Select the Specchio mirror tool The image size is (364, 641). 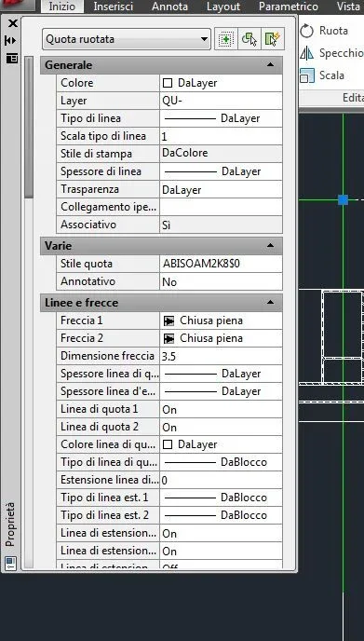pyautogui.click(x=331, y=53)
